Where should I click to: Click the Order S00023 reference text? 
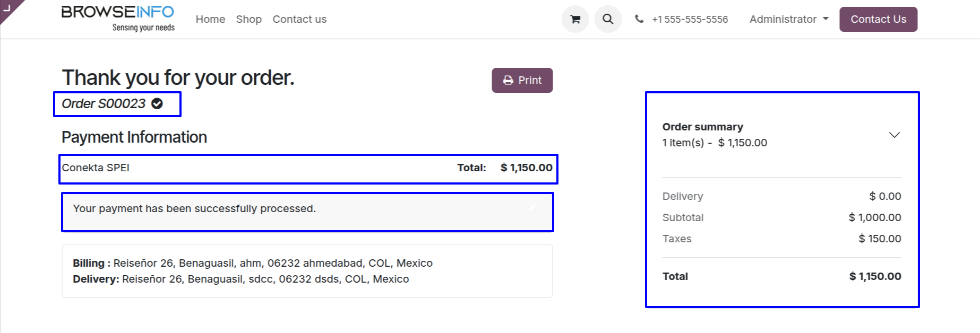tap(104, 104)
